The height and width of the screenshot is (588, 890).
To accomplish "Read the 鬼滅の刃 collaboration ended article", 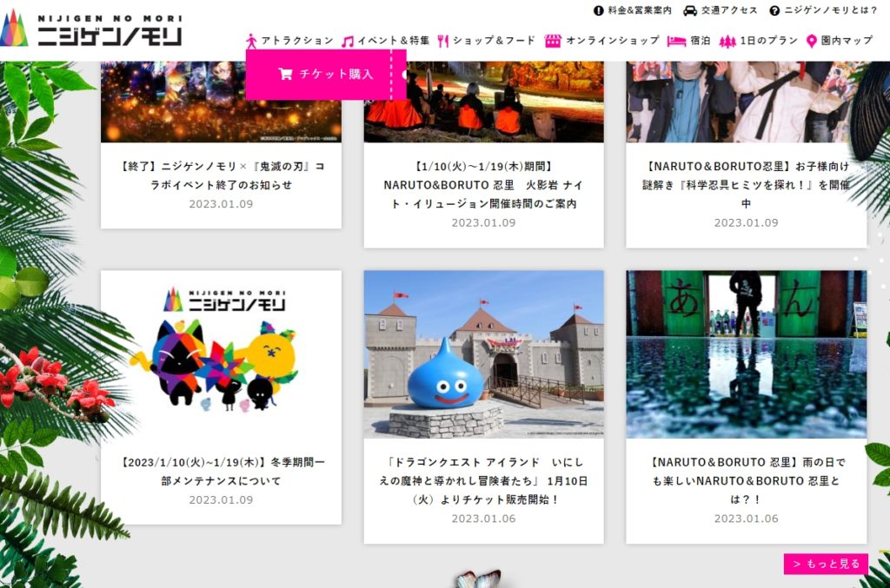I will [221, 175].
